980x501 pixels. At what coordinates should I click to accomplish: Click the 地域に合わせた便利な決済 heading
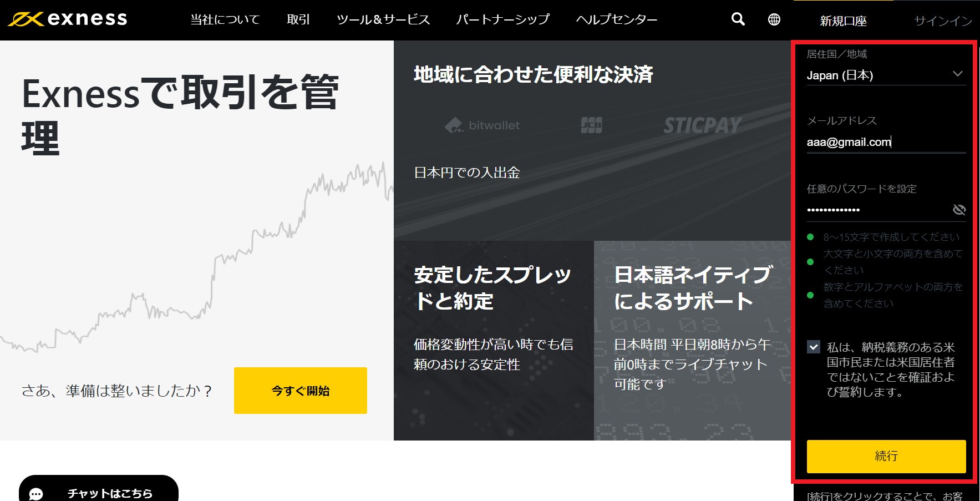[x=533, y=74]
